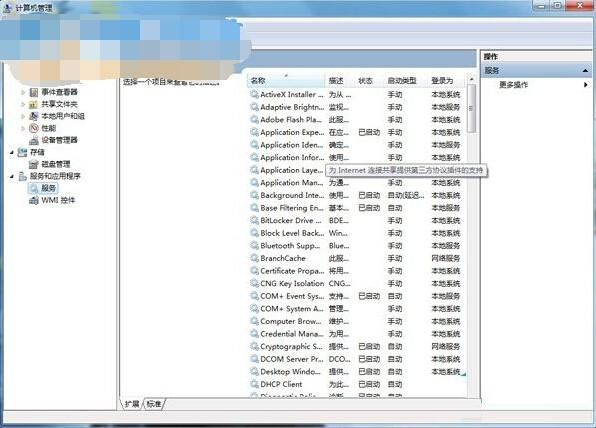Click the Application Layer service icon

254,170
